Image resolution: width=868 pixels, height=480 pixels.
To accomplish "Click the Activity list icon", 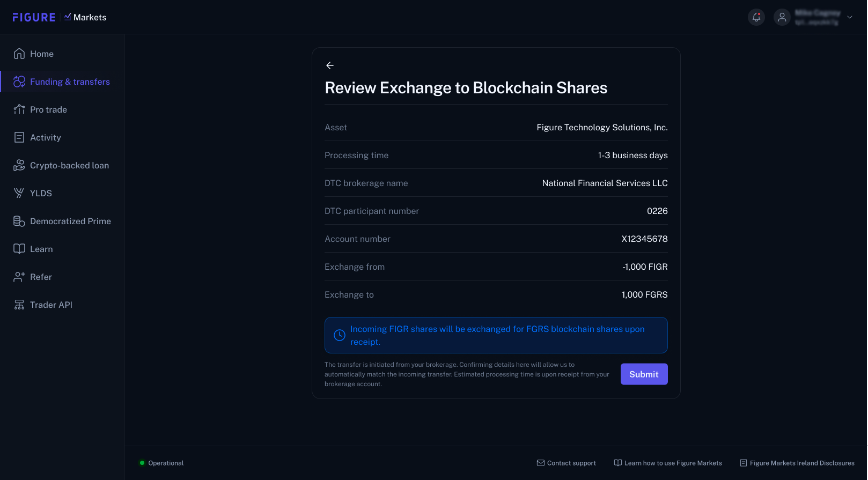I will pos(19,137).
